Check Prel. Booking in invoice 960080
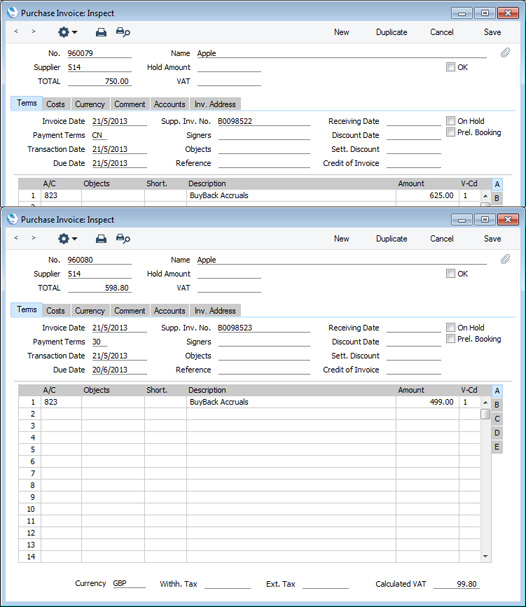 point(450,339)
